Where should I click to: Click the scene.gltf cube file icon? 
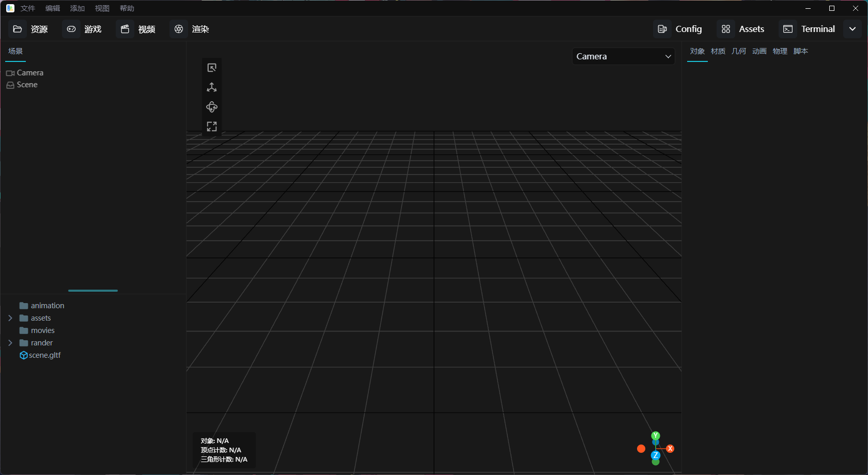click(23, 355)
